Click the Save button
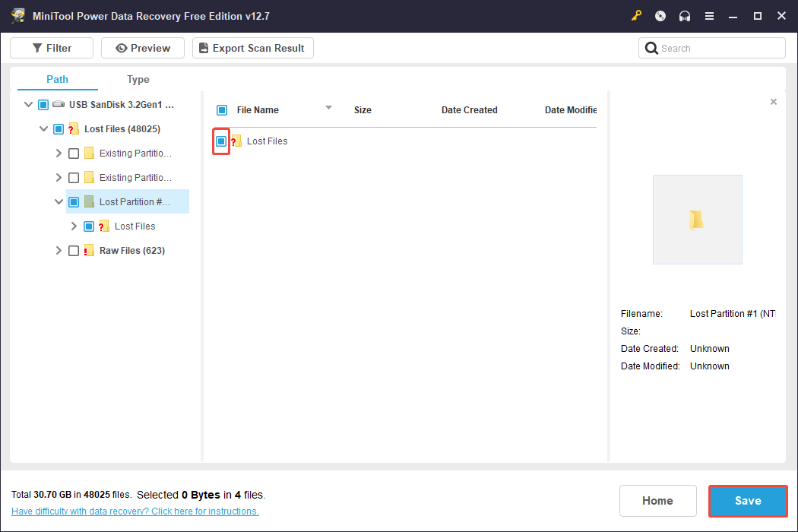 click(x=747, y=501)
